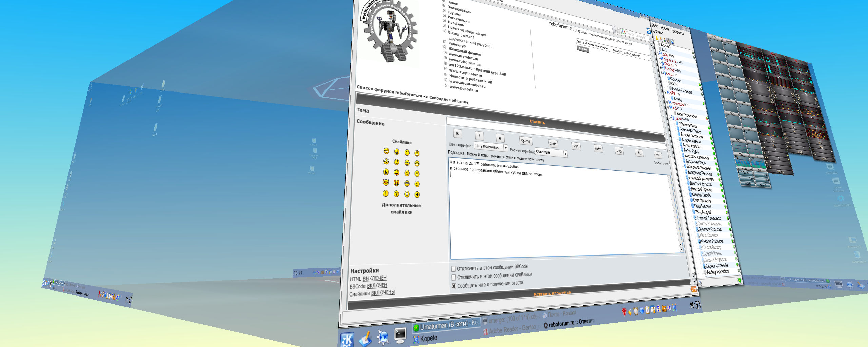Open the Konsole terminal launcher icon
The height and width of the screenshot is (347, 868).
(400, 335)
